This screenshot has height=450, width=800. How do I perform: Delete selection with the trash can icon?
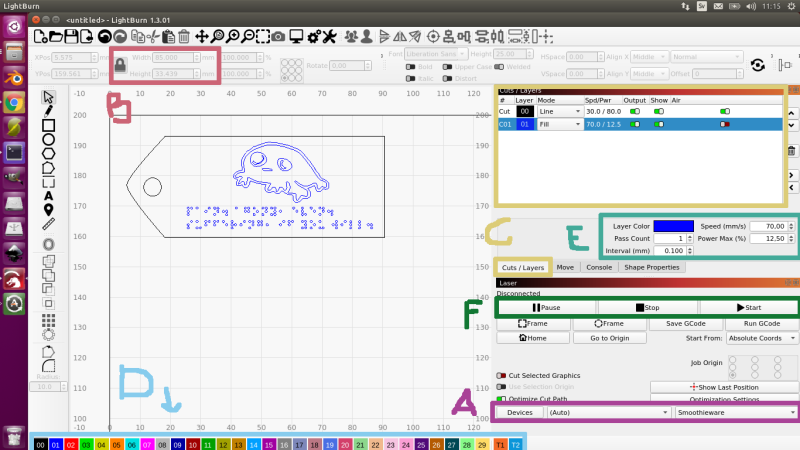click(x=184, y=37)
